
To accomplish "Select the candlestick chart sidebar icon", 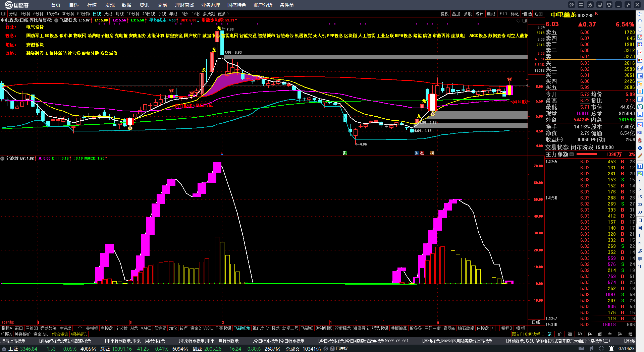I will (640, 60).
